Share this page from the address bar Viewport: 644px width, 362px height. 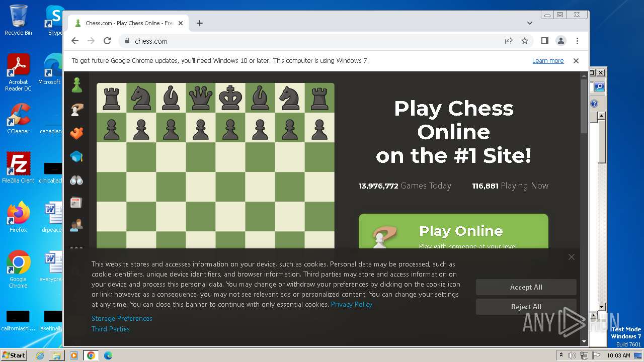[x=509, y=41]
